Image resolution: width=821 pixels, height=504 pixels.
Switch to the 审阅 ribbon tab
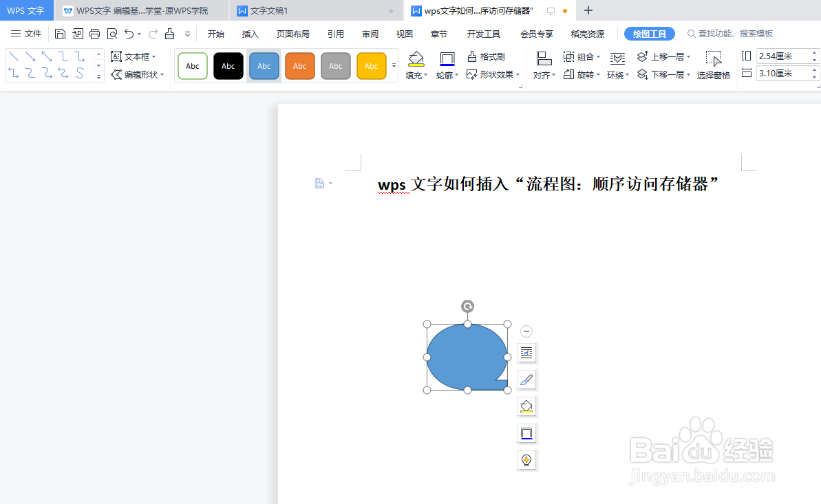[370, 34]
